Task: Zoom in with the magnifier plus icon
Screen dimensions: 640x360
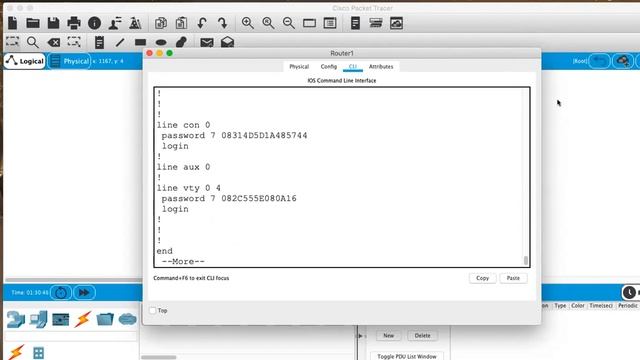Action: pos(248,23)
